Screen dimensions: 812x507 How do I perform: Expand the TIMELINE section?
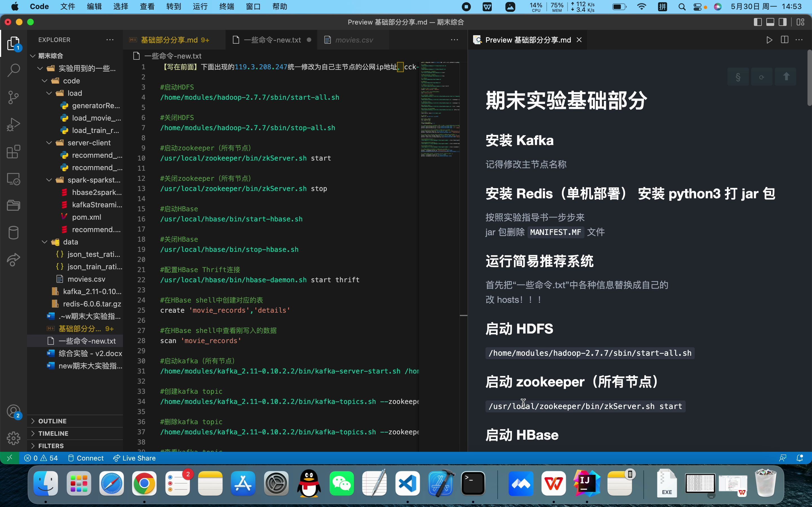pyautogui.click(x=53, y=433)
